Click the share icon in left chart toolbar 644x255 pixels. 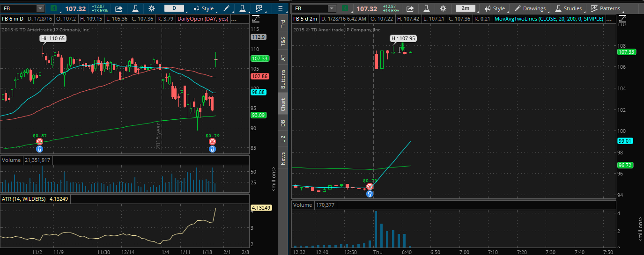pos(119,8)
